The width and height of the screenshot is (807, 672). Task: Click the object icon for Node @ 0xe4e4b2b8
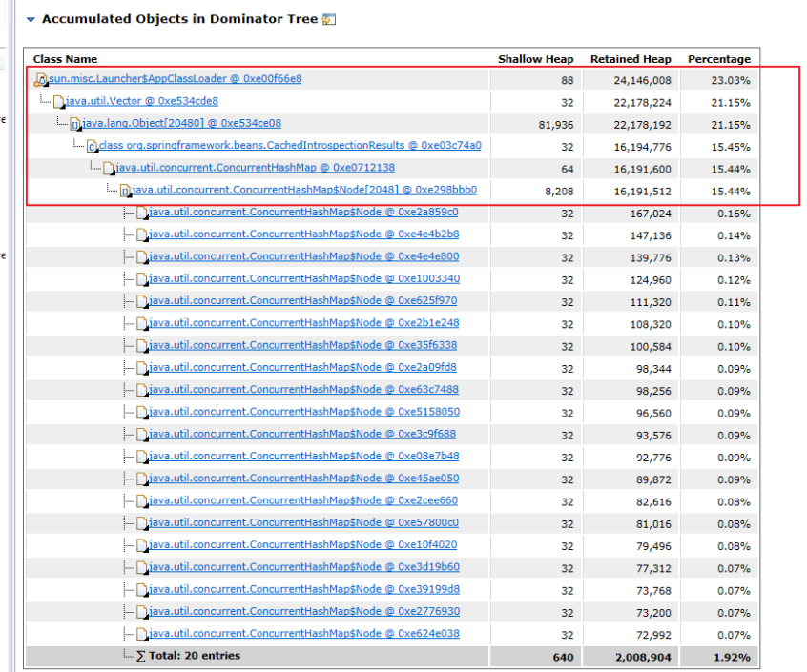(x=142, y=235)
